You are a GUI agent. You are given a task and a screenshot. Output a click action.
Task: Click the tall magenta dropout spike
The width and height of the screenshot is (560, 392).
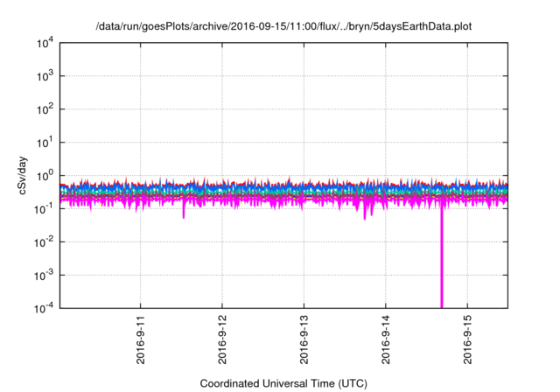[x=442, y=257]
